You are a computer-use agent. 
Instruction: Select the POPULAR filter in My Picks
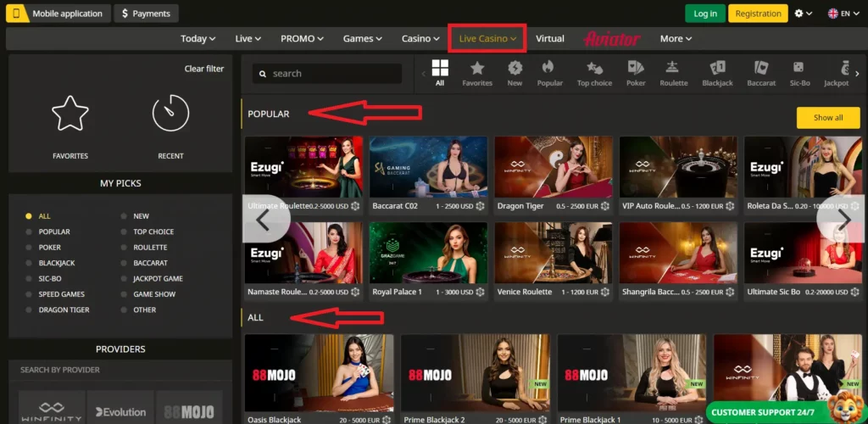(53, 232)
